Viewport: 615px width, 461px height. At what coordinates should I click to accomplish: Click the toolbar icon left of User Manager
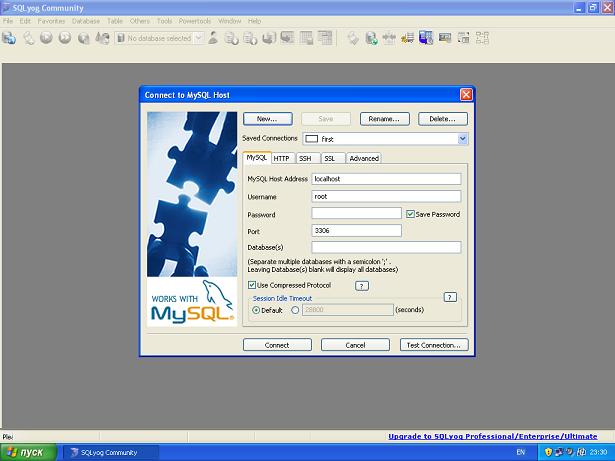pos(102,38)
